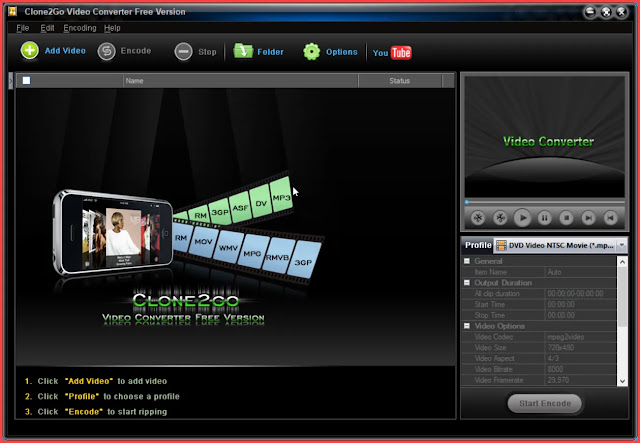Screen dimensions: 640x443
Task: Click the settings scrollbar down arrow
Action: tap(622, 381)
